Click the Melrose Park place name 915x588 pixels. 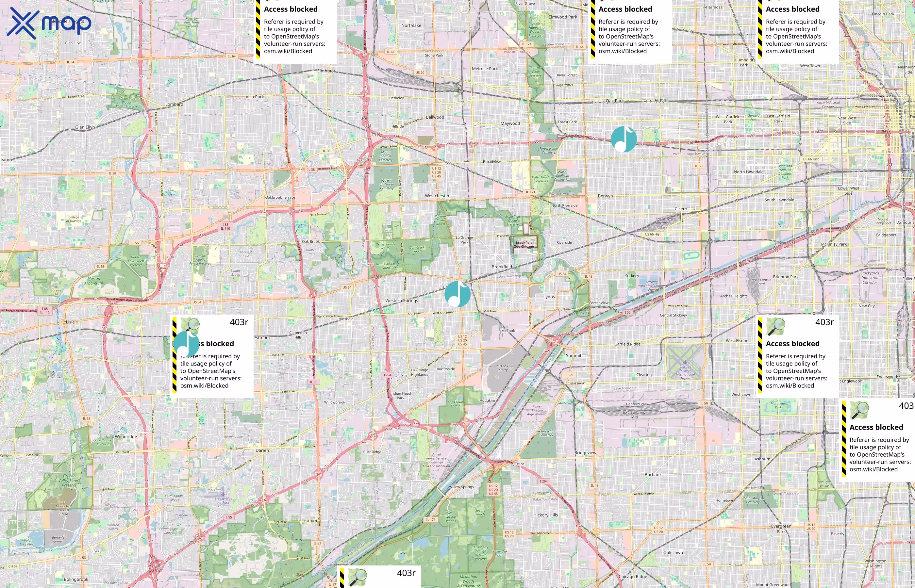[485, 69]
